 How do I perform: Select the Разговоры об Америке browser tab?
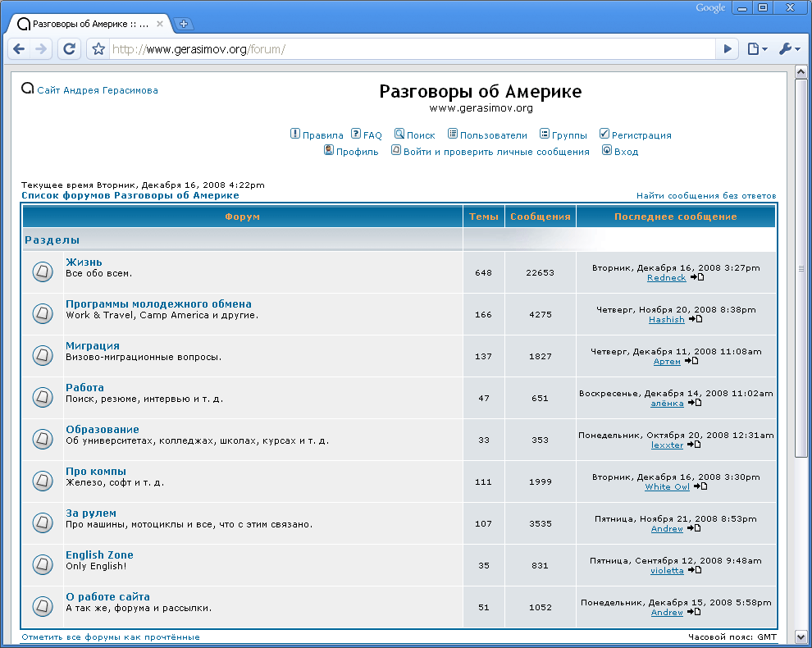(90, 24)
